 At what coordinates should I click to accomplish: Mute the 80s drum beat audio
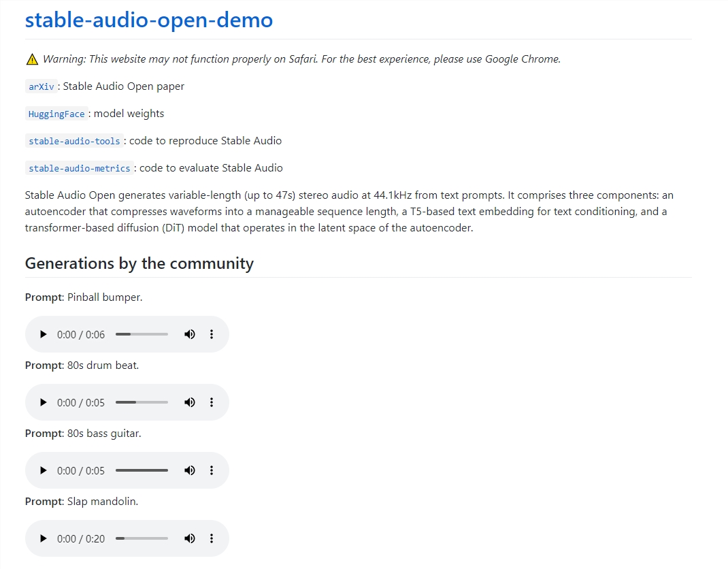[x=189, y=402]
